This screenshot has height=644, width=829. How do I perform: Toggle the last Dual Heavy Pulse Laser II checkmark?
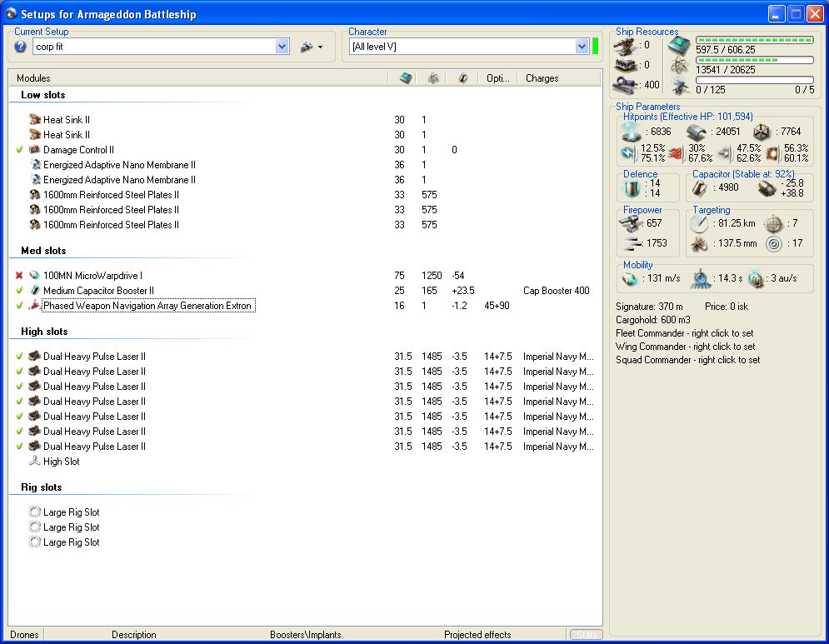[x=19, y=447]
